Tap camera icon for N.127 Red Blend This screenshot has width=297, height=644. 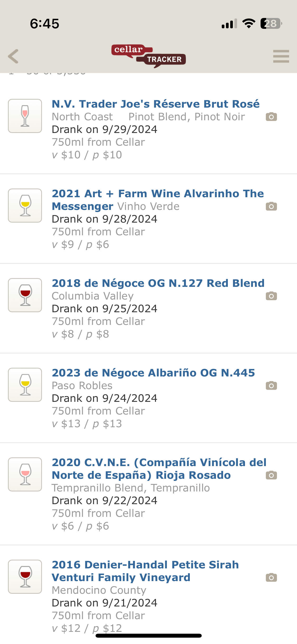point(271,296)
